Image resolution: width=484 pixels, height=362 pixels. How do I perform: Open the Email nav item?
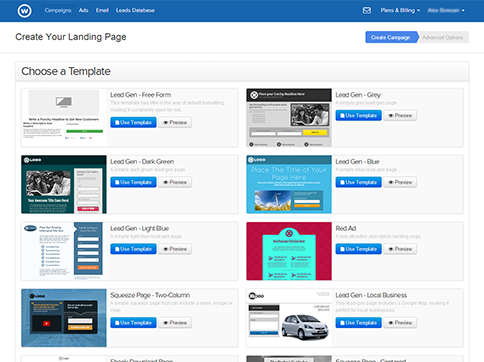(x=102, y=10)
